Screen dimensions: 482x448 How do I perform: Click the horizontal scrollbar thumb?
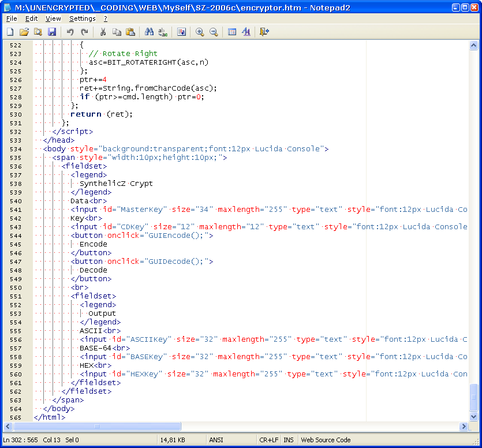97,426
